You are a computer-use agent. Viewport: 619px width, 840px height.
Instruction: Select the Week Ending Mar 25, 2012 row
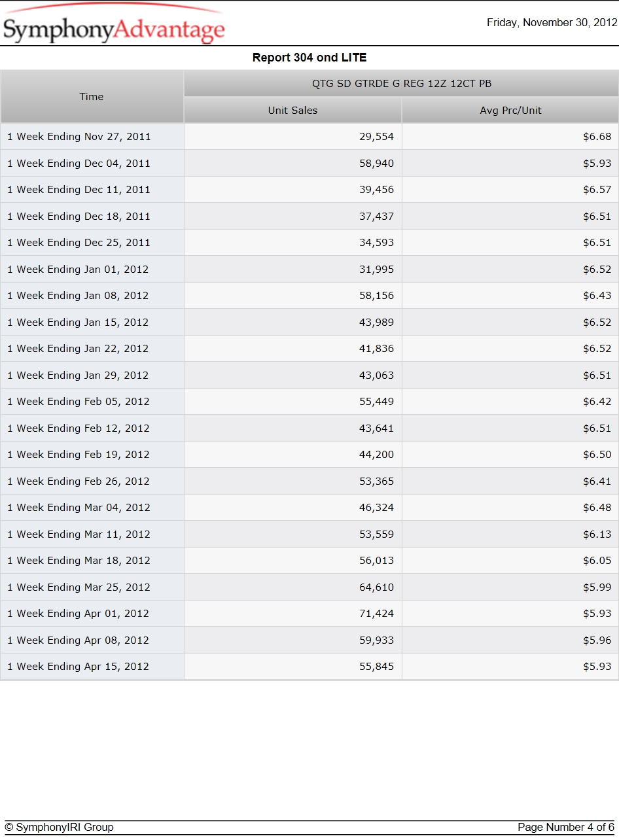point(309,587)
